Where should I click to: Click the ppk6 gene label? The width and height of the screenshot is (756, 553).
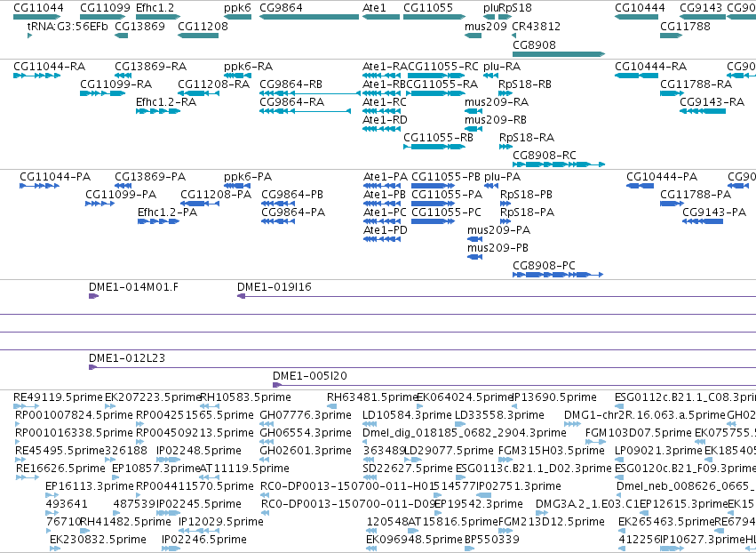pos(237,8)
